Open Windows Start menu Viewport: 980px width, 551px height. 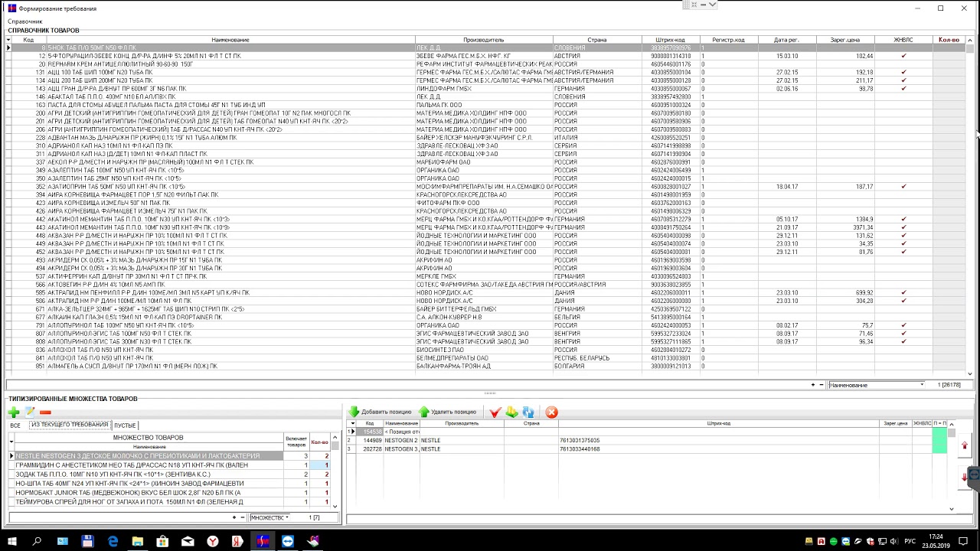pyautogui.click(x=12, y=541)
